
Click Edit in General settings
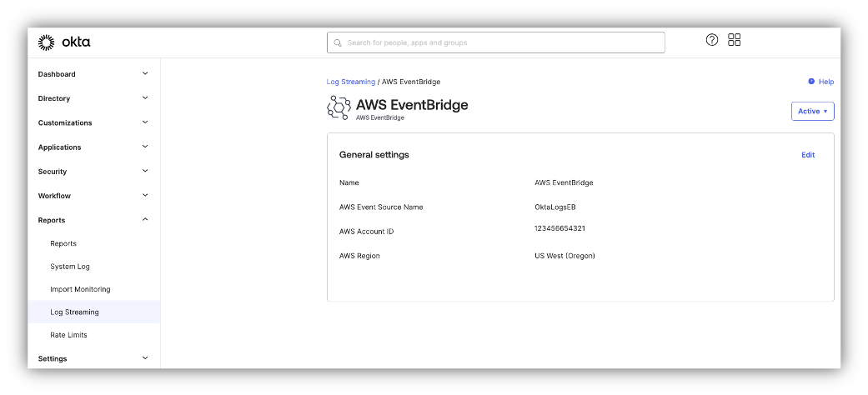pos(808,155)
